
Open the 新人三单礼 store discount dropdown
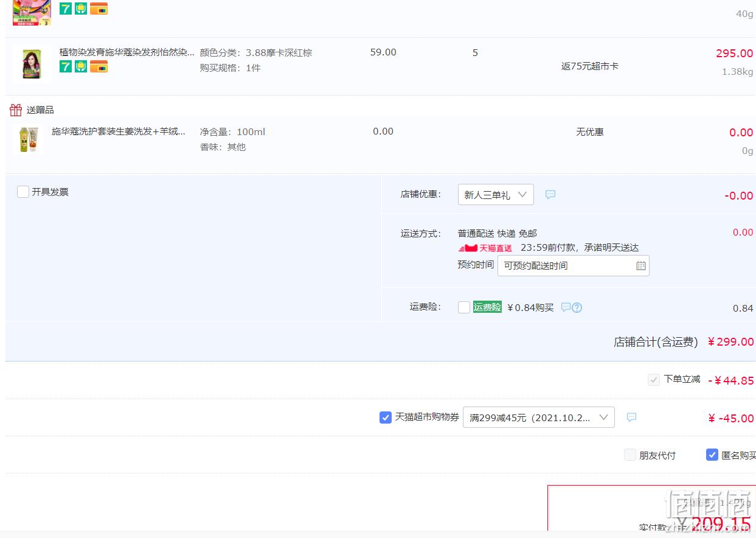pos(496,195)
